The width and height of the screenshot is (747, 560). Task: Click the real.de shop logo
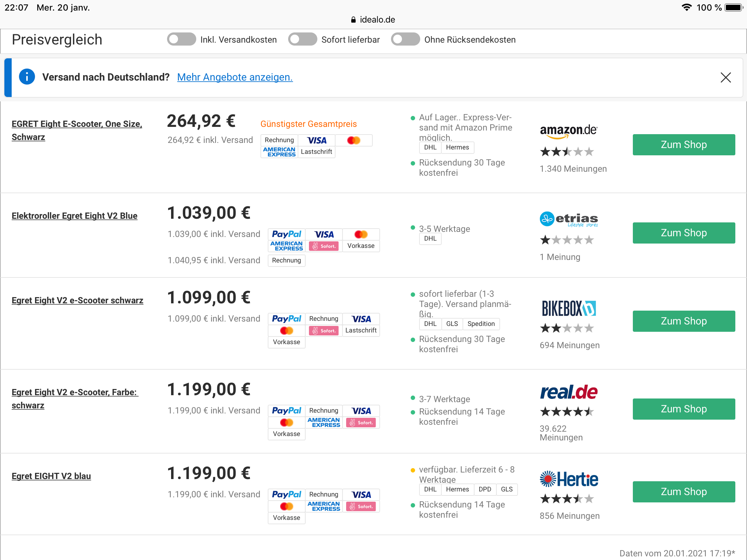[x=569, y=392]
